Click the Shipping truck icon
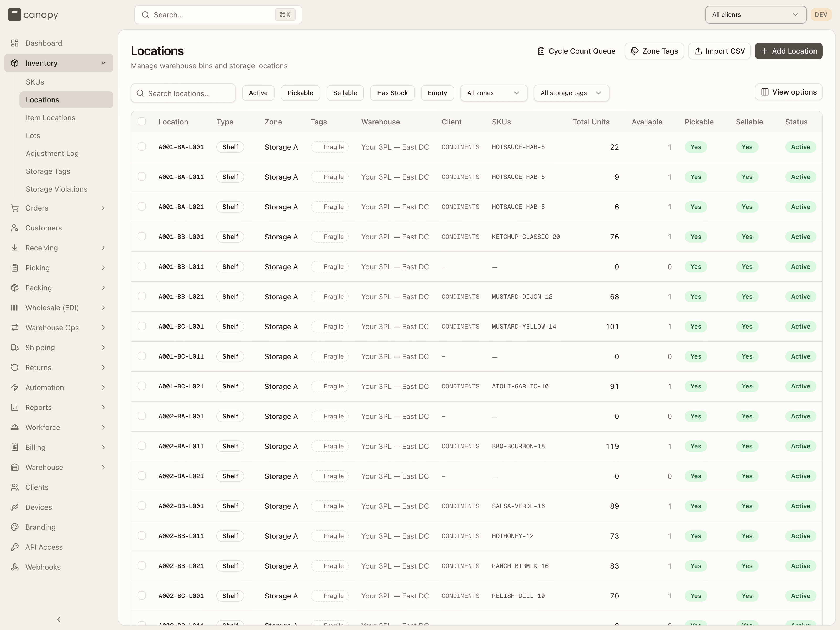This screenshot has height=630, width=840. (15, 348)
